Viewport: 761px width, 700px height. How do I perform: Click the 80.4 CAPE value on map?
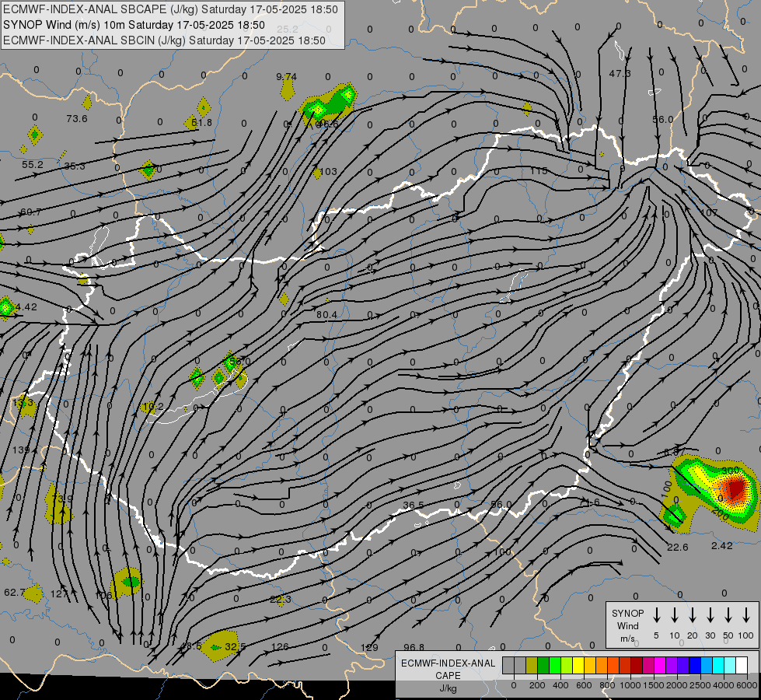(x=326, y=315)
